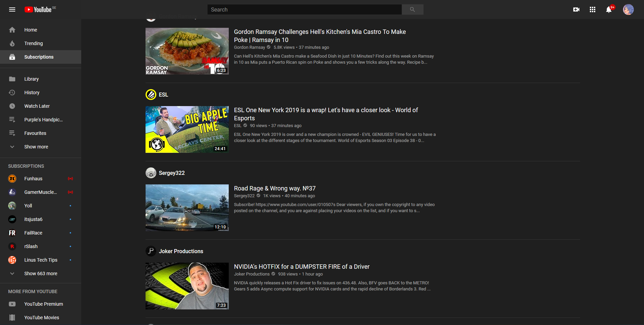Click the Yoll channel avatar
644x325 pixels.
pyautogui.click(x=12, y=206)
